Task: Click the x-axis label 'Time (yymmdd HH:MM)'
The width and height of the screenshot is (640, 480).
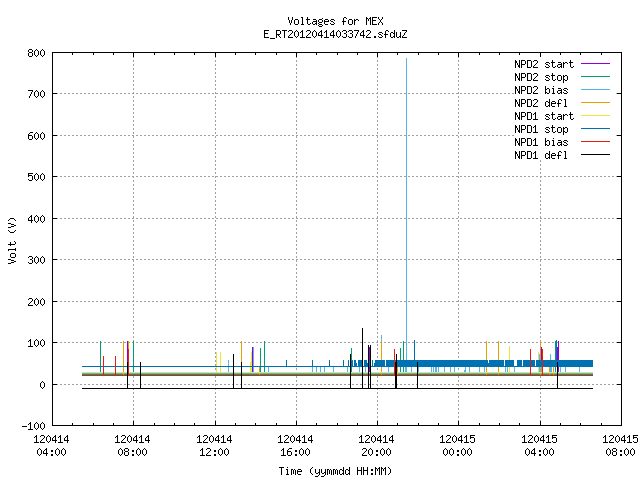Action: (x=335, y=471)
